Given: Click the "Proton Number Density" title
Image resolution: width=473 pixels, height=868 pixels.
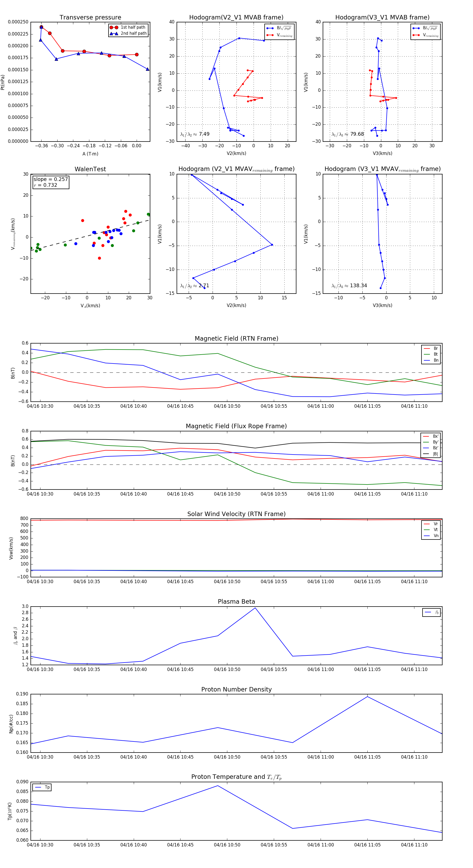Looking at the screenshot, I should 236,690.
